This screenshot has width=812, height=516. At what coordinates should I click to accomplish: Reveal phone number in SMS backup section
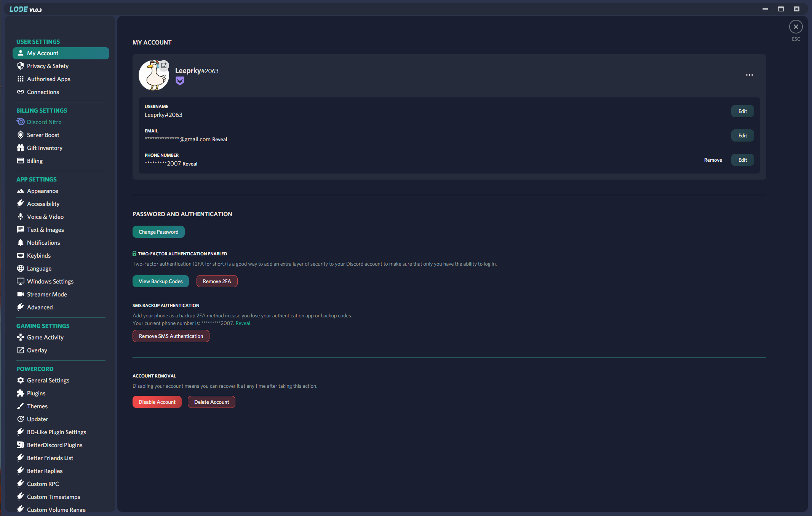243,323
